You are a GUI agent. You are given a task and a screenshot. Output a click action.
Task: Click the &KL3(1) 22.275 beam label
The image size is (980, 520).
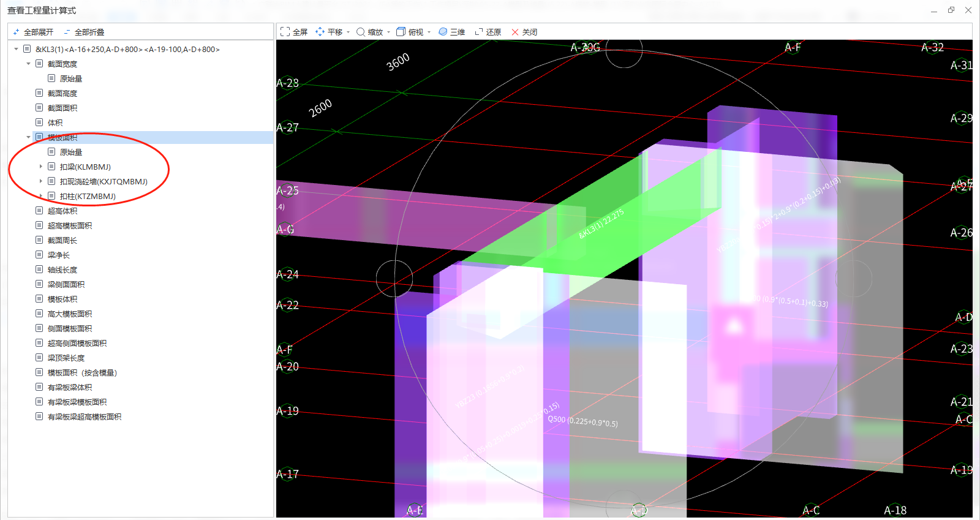coord(601,224)
